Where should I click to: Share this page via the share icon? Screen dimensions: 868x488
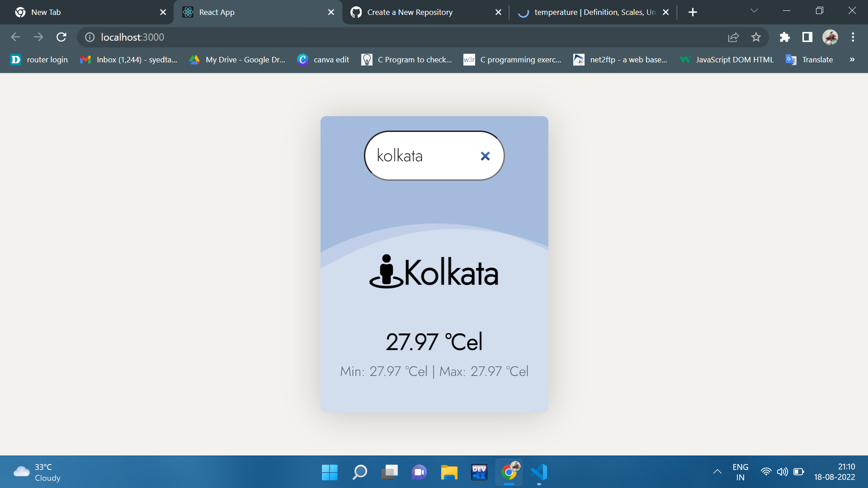tap(733, 37)
